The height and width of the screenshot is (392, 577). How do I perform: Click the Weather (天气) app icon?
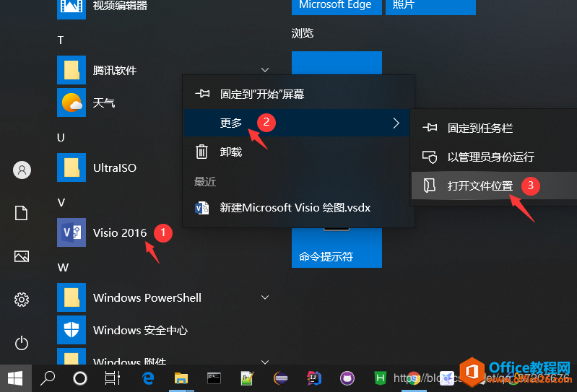tap(71, 103)
